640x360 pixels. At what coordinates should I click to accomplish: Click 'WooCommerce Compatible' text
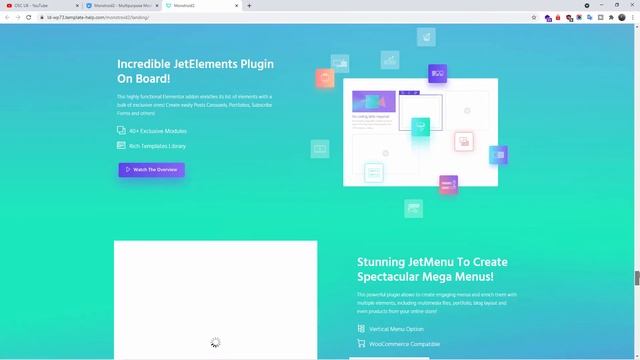pyautogui.click(x=404, y=344)
